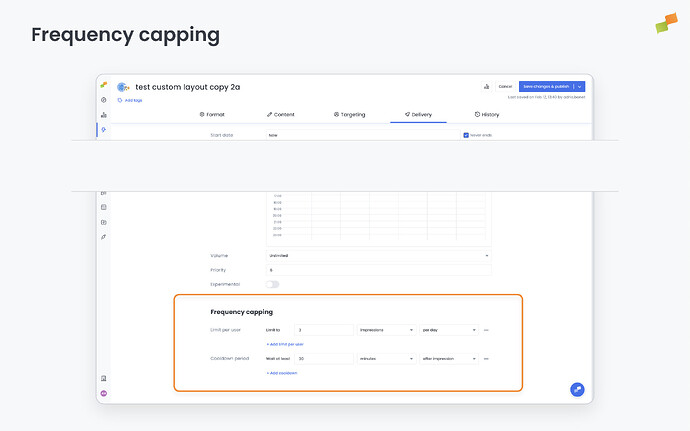690x431 pixels.
Task: Click the app logo in sidebar top
Action: [103, 85]
